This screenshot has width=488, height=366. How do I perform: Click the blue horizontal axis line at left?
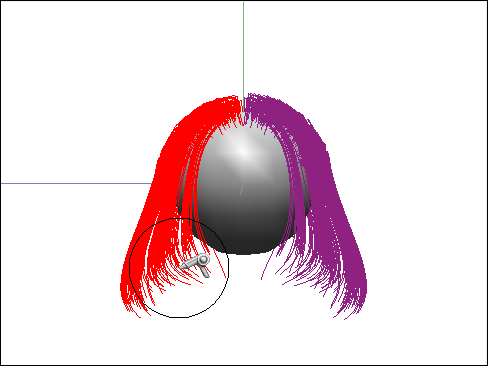(x=76, y=183)
